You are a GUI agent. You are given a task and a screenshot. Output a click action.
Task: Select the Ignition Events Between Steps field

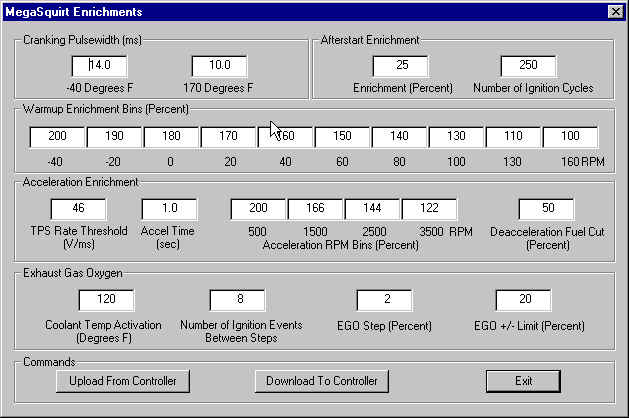point(237,300)
